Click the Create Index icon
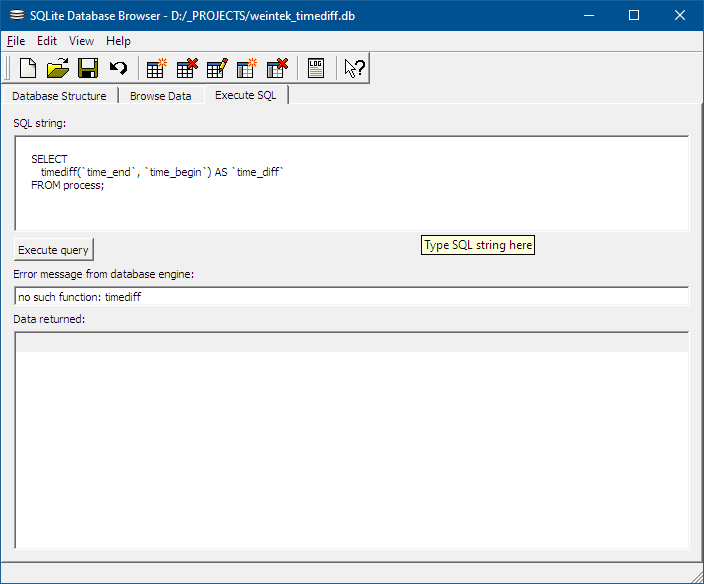This screenshot has width=704, height=584. (x=247, y=68)
